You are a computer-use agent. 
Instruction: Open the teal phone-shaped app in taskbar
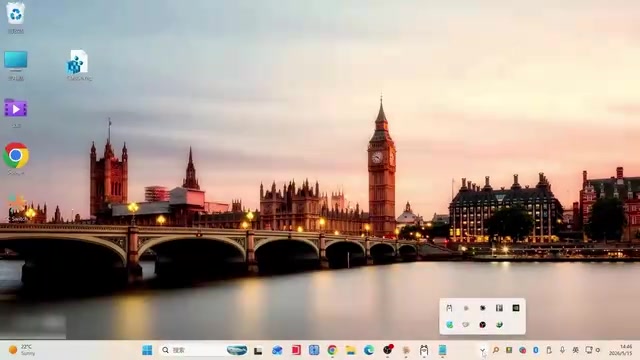(442, 350)
